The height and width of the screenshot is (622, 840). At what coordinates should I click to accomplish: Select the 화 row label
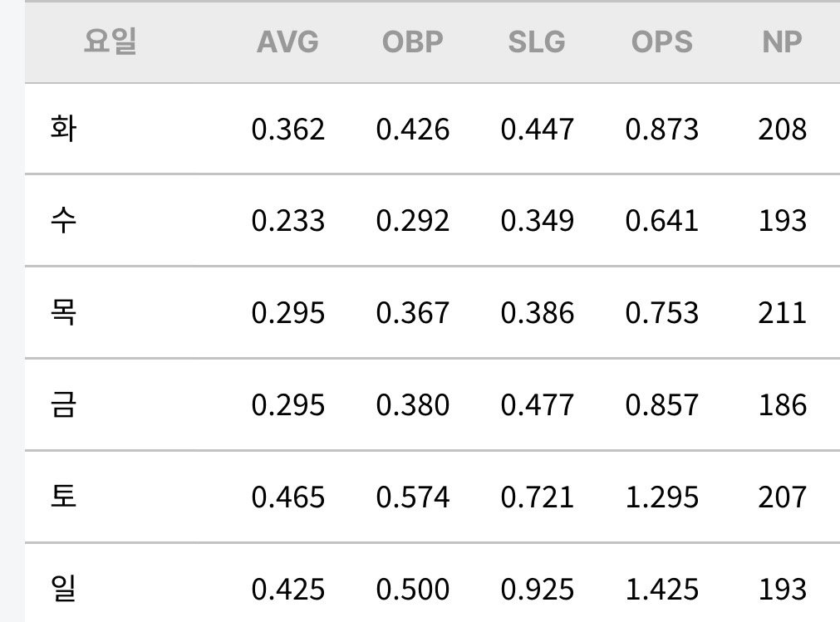point(63,129)
